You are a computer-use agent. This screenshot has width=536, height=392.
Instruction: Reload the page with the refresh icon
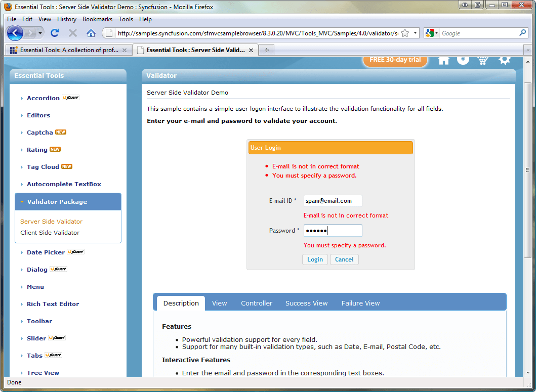(55, 33)
